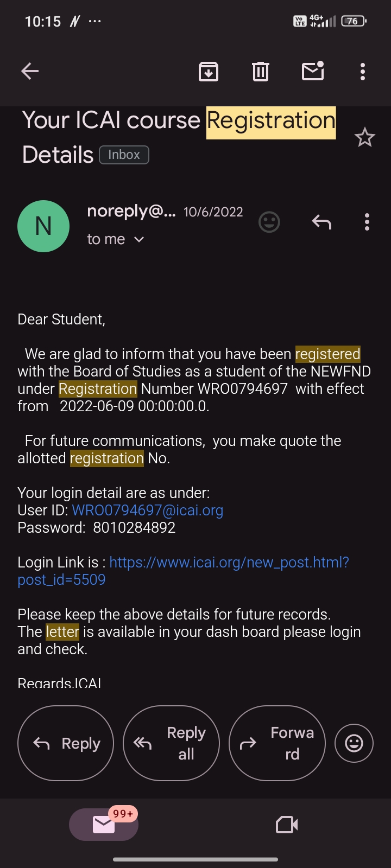Add emoji reaction beside the date

(269, 222)
